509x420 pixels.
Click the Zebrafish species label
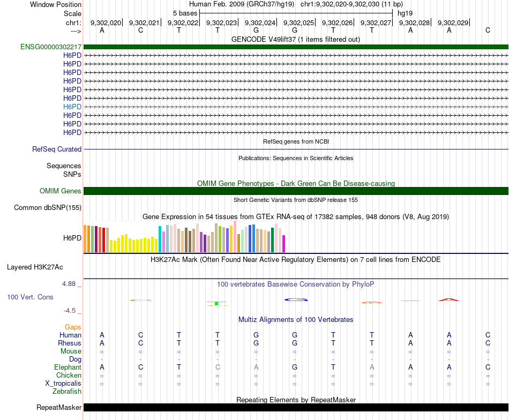coord(67,392)
